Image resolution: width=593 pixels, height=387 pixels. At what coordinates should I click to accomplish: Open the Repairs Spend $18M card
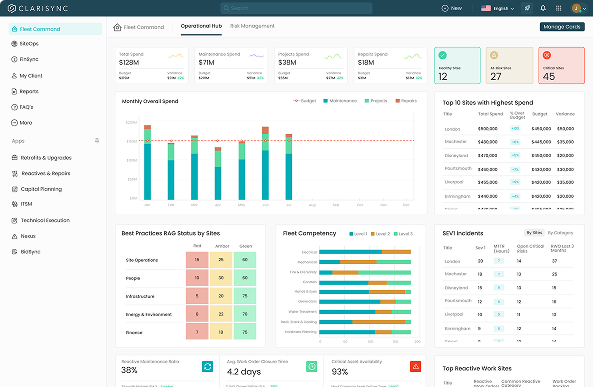(x=390, y=65)
